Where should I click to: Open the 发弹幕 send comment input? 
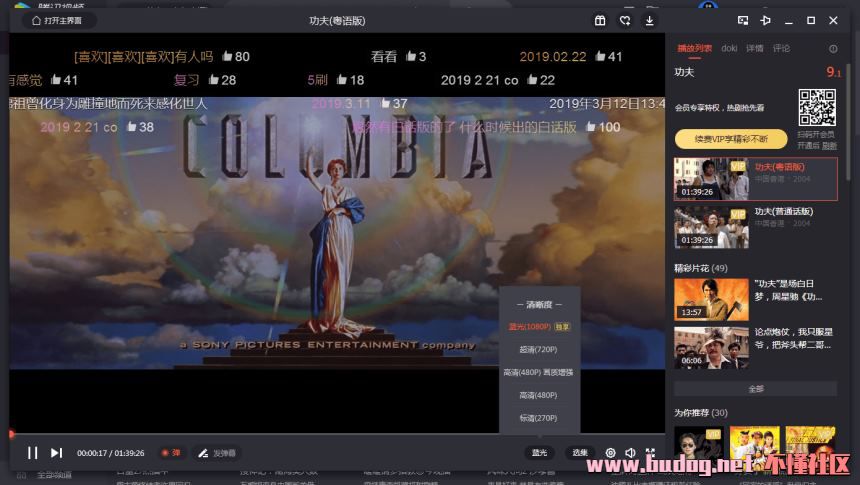pyautogui.click(x=217, y=453)
